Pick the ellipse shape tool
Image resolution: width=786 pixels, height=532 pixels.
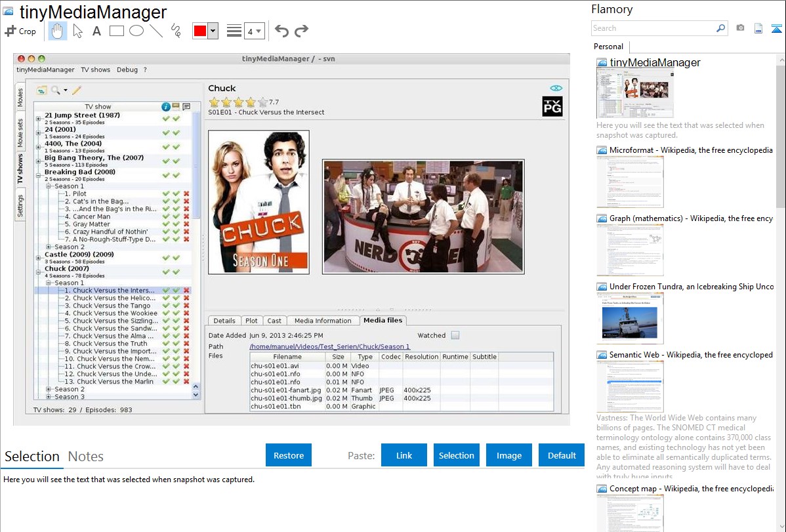point(136,31)
